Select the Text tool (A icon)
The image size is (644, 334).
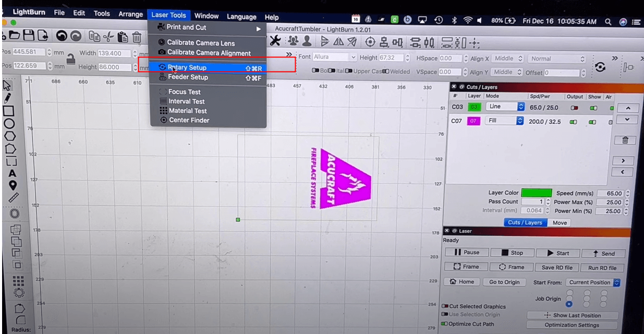[x=13, y=173]
